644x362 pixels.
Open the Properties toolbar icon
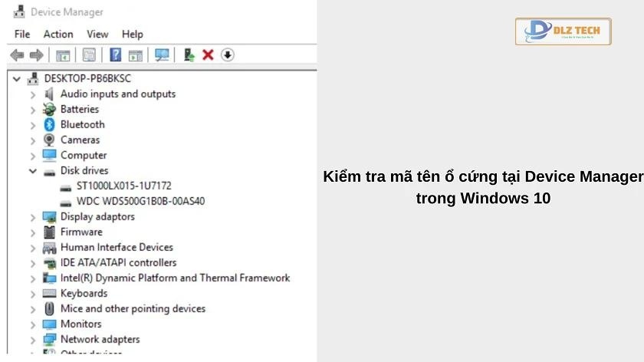(x=89, y=54)
